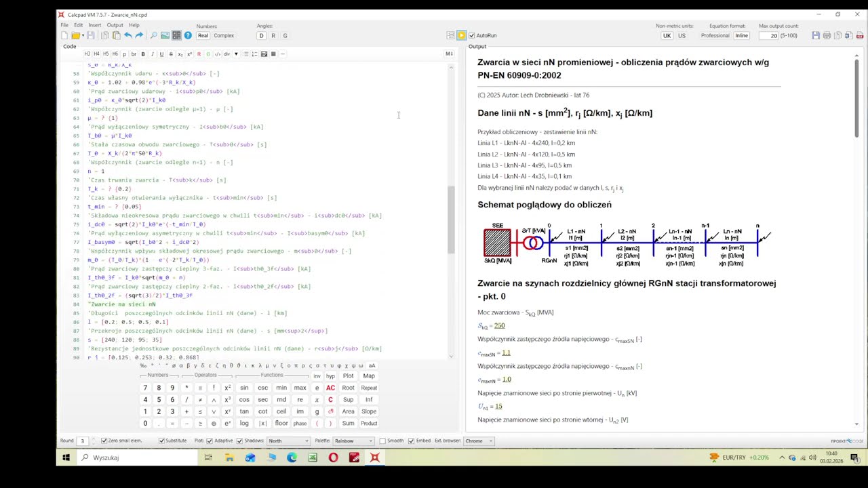Insert horizontal line tag
The width and height of the screenshot is (868, 488).
pos(283,54)
